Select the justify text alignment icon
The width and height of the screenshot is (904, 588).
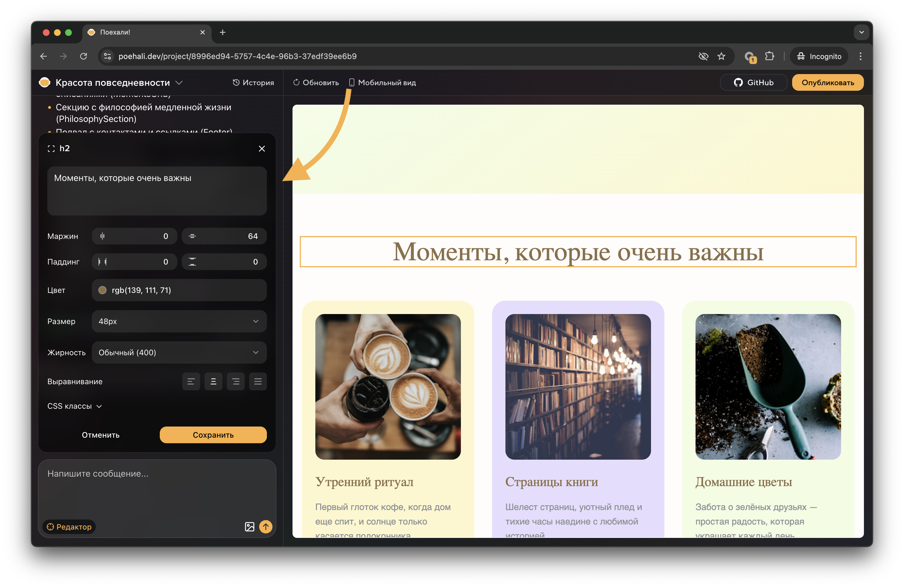pyautogui.click(x=258, y=381)
